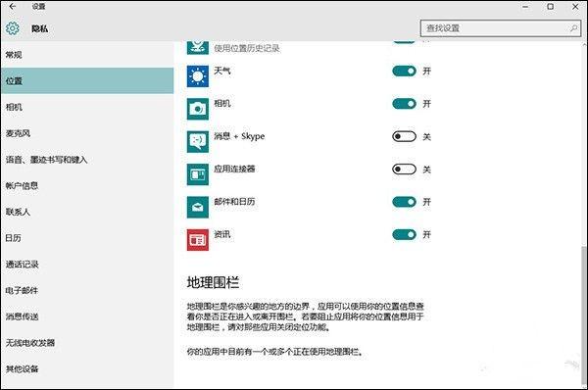This screenshot has height=390, width=588.
Task: Click the App connector (应用连接器) icon
Action: [198, 174]
